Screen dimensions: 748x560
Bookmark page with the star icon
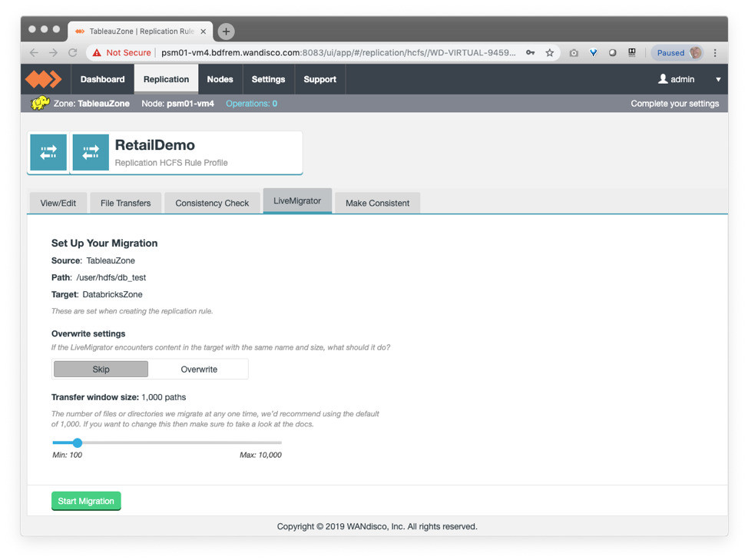[550, 53]
